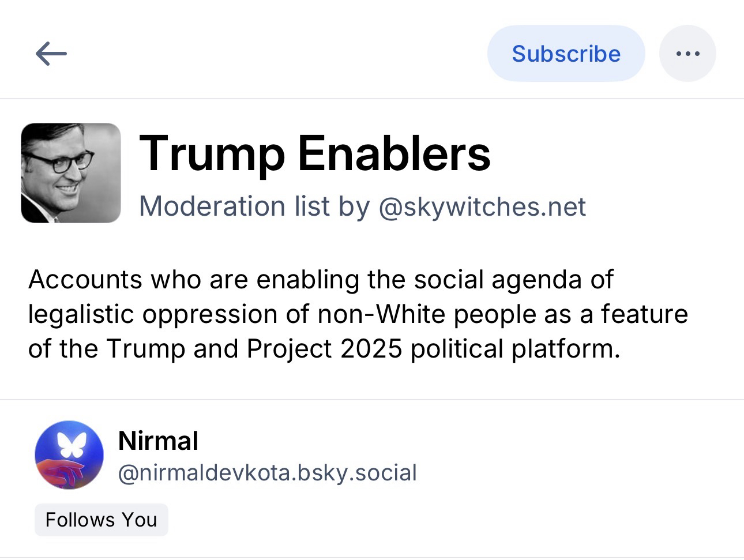Open Nirmal's round profile avatar
Screen dimensions: 744x560
(x=69, y=455)
